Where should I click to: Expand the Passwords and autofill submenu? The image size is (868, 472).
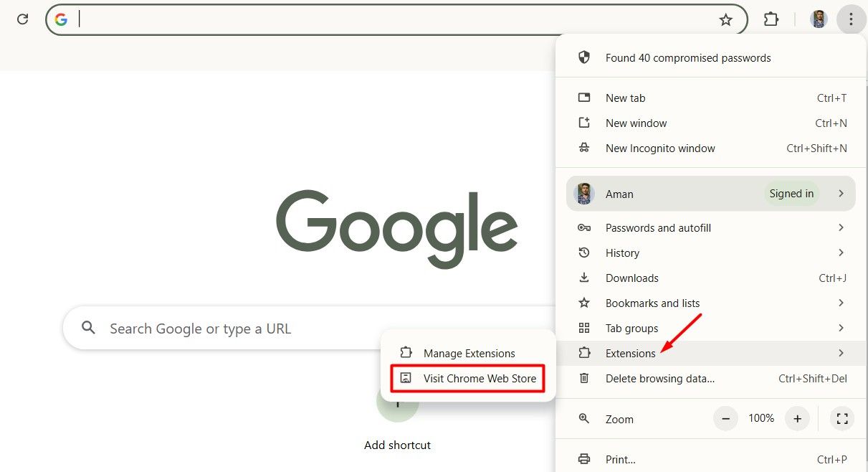click(658, 227)
